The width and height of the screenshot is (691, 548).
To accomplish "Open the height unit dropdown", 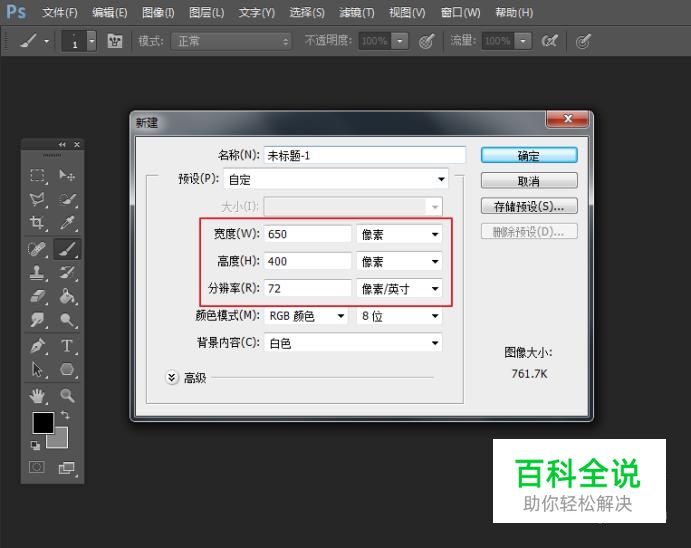I will pyautogui.click(x=399, y=262).
